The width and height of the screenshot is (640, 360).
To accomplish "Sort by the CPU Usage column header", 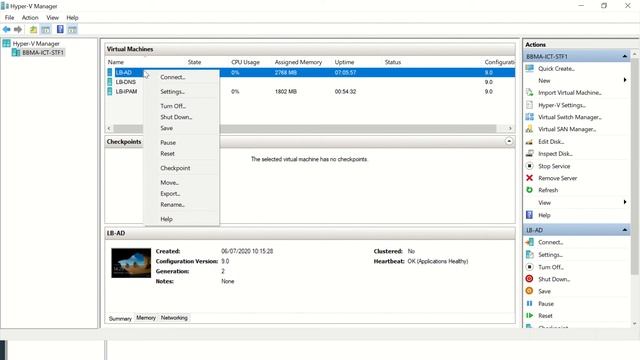I will tap(245, 62).
